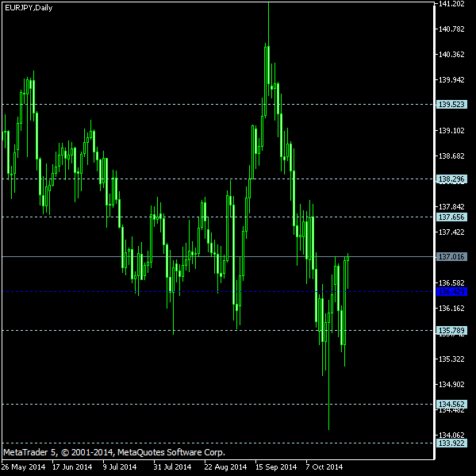Click the 9 Jul 2014 date label

click(120, 467)
